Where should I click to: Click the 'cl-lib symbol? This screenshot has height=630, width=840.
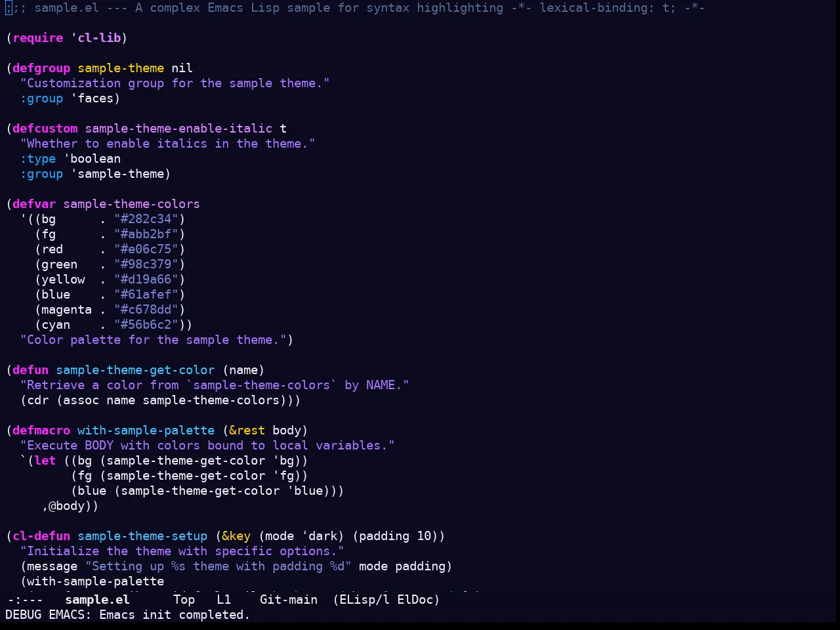coord(96,38)
